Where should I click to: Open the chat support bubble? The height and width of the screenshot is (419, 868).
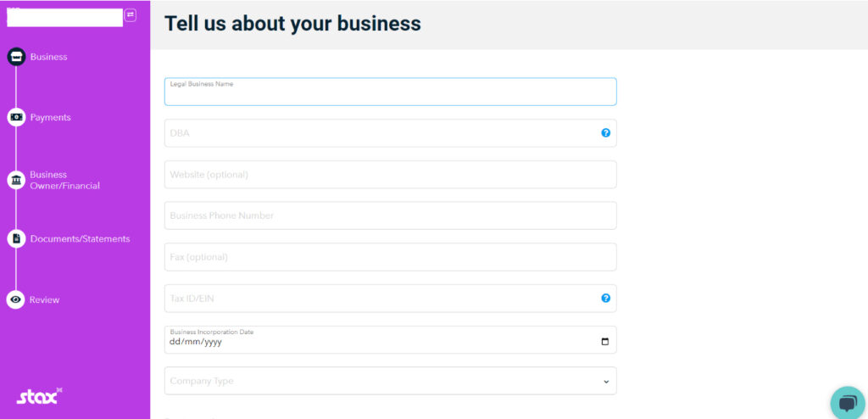point(847,403)
